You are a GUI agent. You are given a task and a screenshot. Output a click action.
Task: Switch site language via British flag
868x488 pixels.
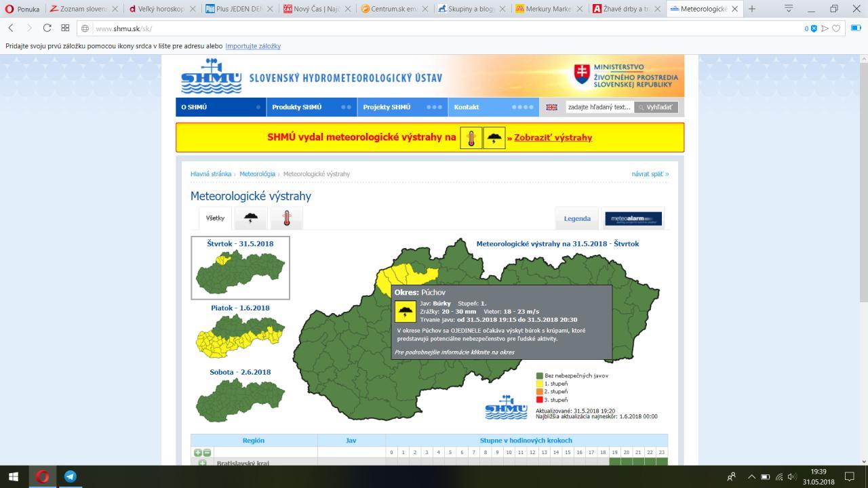(x=551, y=107)
